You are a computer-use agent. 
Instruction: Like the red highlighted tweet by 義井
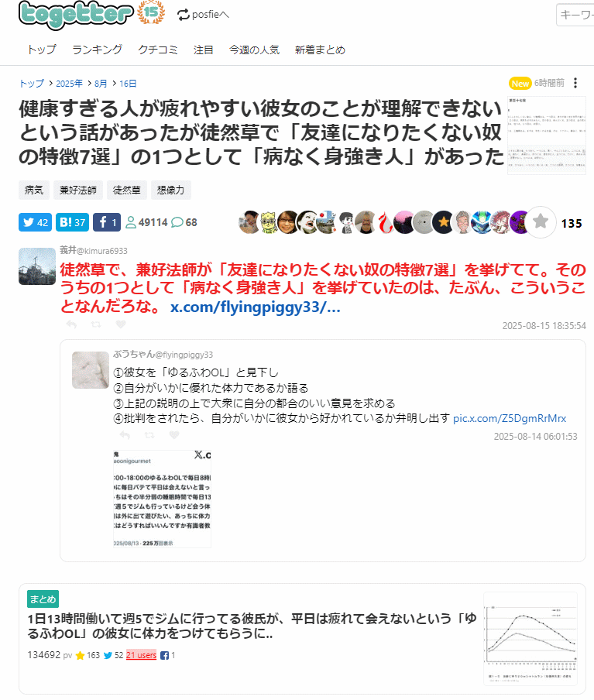click(x=121, y=324)
